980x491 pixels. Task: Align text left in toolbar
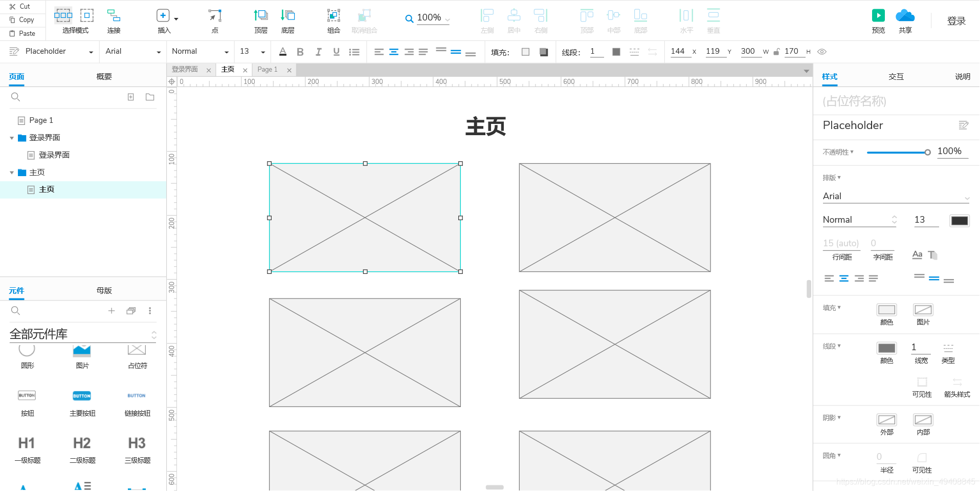coord(378,52)
